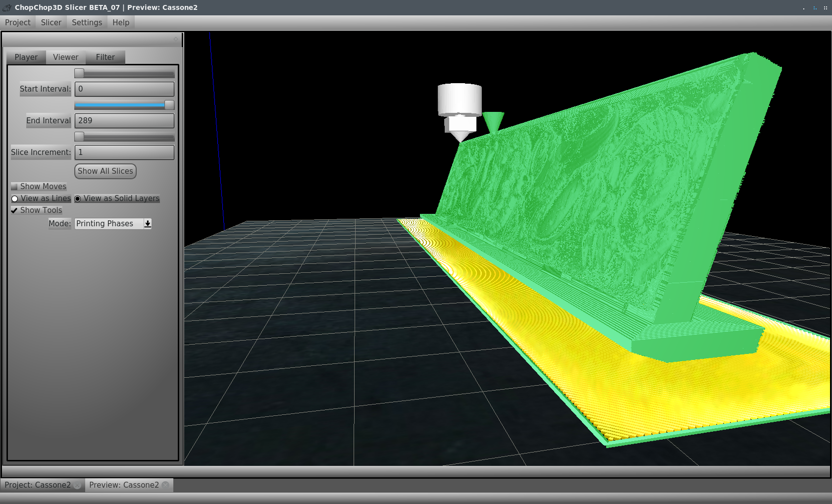832x504 pixels.
Task: Click the white print head model in the 3D view
Action: 460,112
